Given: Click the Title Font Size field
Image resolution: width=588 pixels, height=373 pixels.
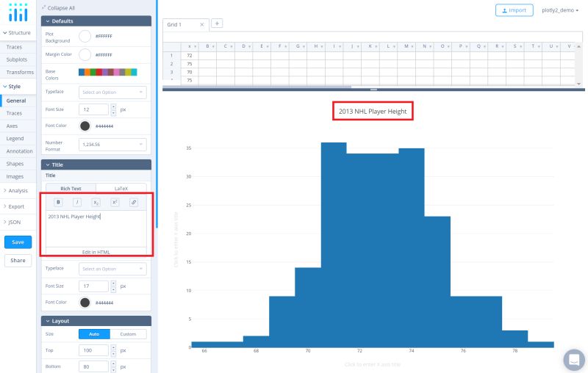Looking at the screenshot, I should (x=94, y=286).
